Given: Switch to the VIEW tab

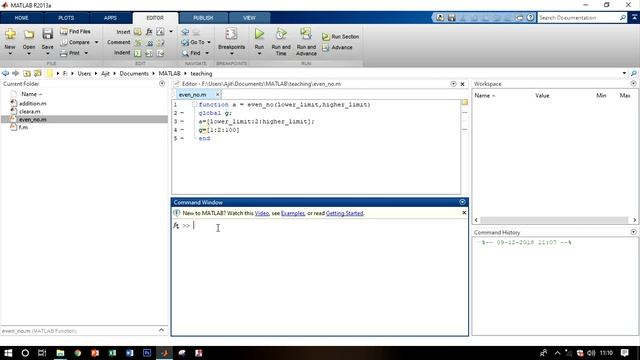Looking at the screenshot, I should point(249,18).
